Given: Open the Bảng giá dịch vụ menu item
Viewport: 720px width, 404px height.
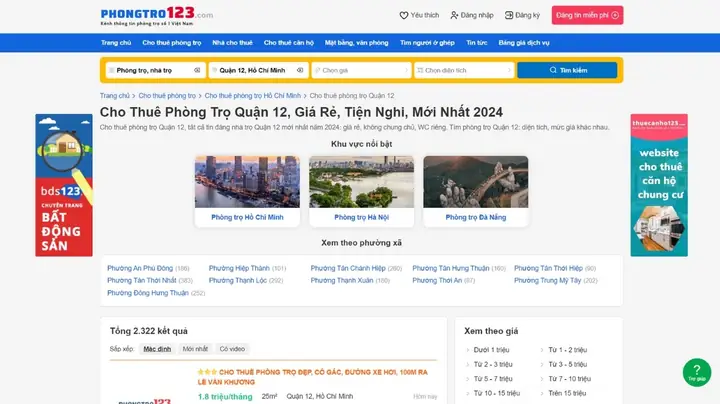Looking at the screenshot, I should pos(524,43).
